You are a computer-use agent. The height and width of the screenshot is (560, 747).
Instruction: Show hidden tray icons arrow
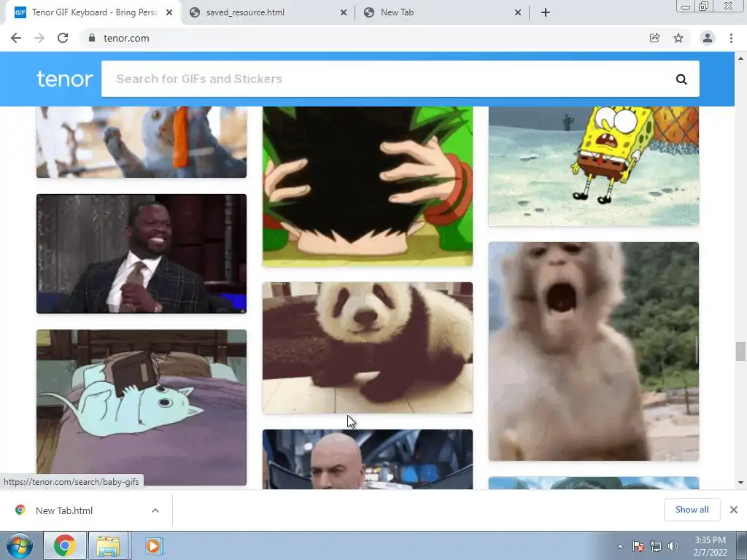[620, 546]
